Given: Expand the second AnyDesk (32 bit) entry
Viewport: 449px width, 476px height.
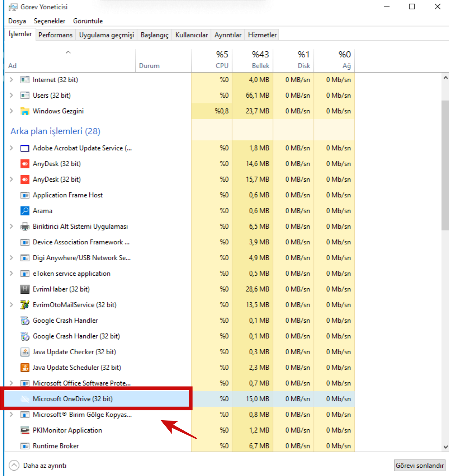Looking at the screenshot, I should pyautogui.click(x=11, y=179).
